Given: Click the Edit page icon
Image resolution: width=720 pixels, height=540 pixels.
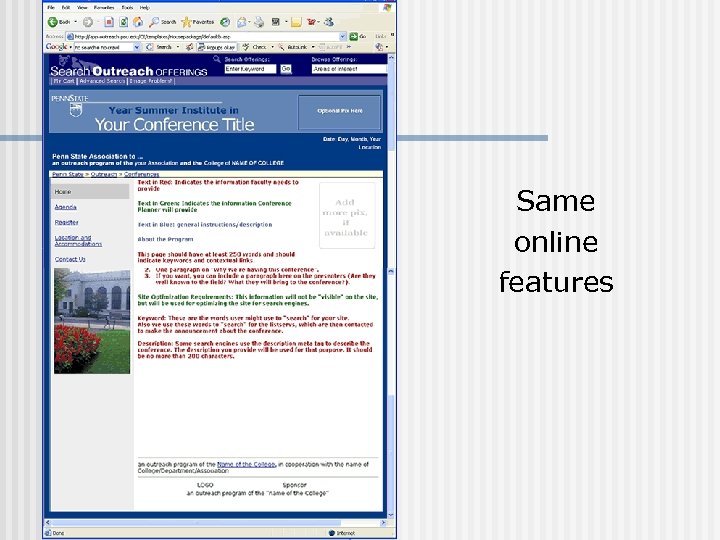Looking at the screenshot, I should tap(276, 22).
